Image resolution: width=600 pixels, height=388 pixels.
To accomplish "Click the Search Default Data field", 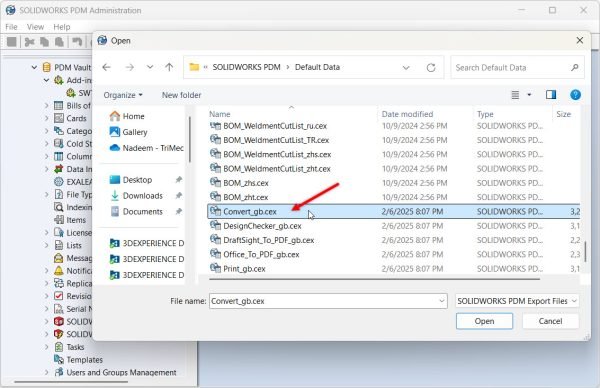I will (x=517, y=67).
